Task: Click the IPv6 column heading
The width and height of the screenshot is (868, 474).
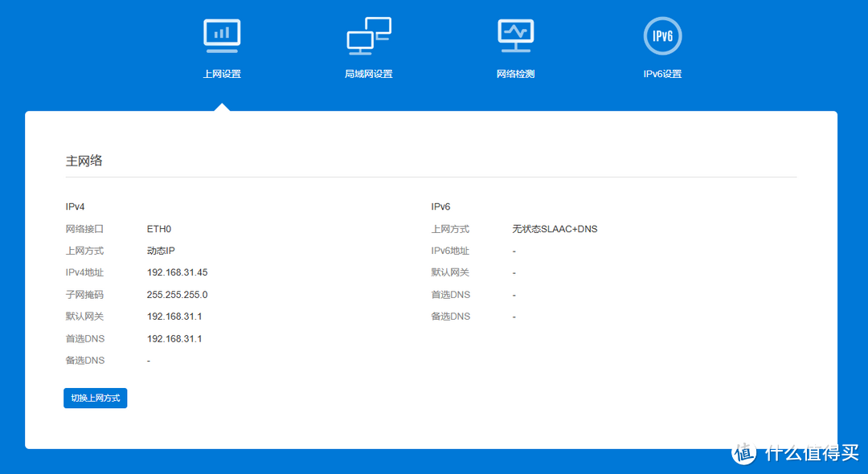Action: pyautogui.click(x=441, y=207)
